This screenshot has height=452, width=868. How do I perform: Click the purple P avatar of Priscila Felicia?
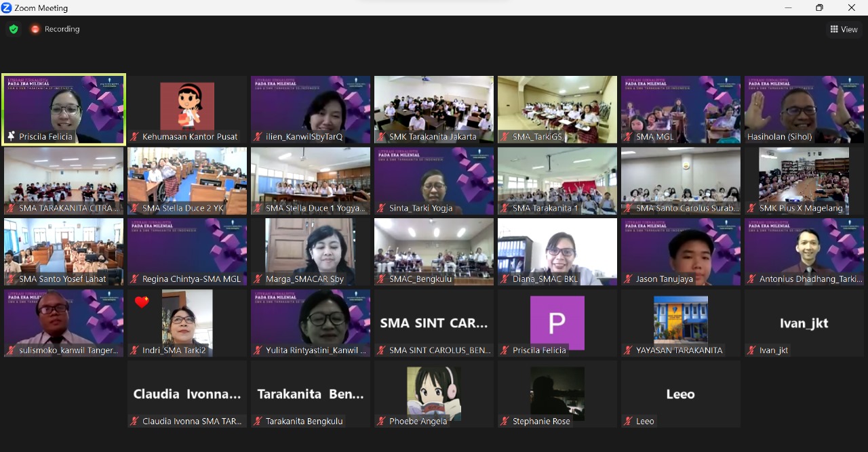[x=557, y=323]
